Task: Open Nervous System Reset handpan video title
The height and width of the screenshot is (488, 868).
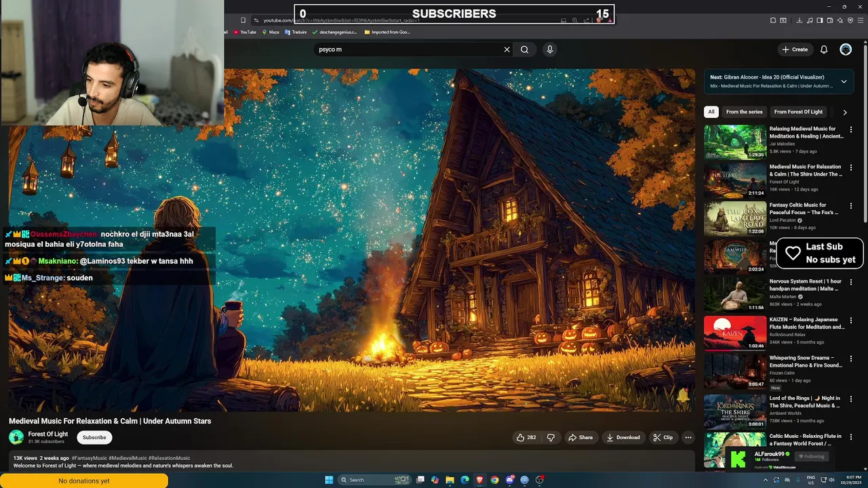Action: 806,285
